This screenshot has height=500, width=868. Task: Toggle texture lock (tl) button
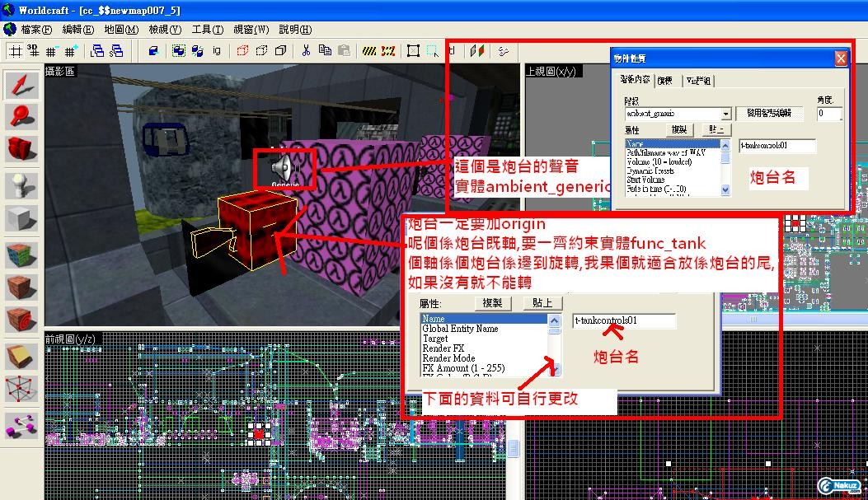click(x=452, y=51)
